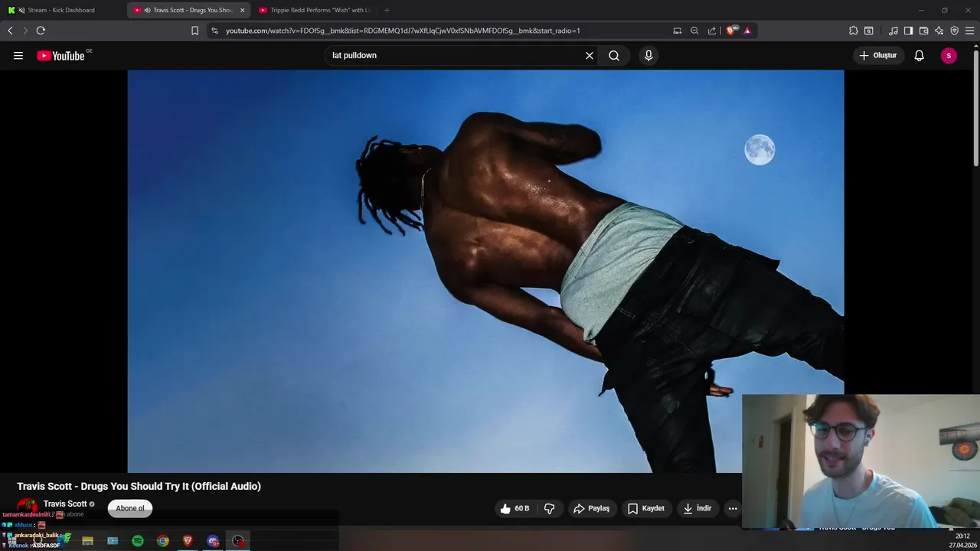Reload the page
Image resolution: width=980 pixels, height=551 pixels.
[x=41, y=31]
